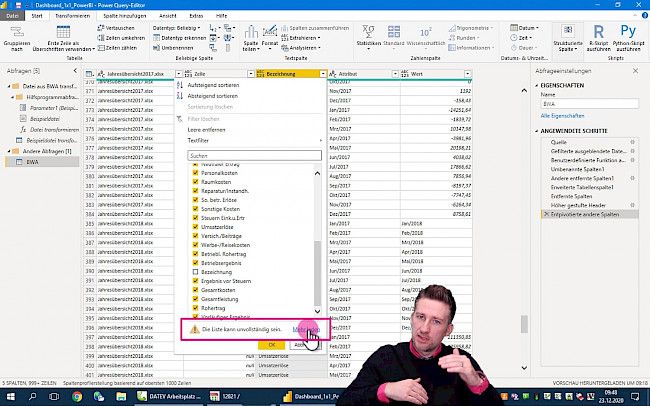Open the Statistiken tool in ribbon
Screen dimensions: 650x406
[x=368, y=32]
